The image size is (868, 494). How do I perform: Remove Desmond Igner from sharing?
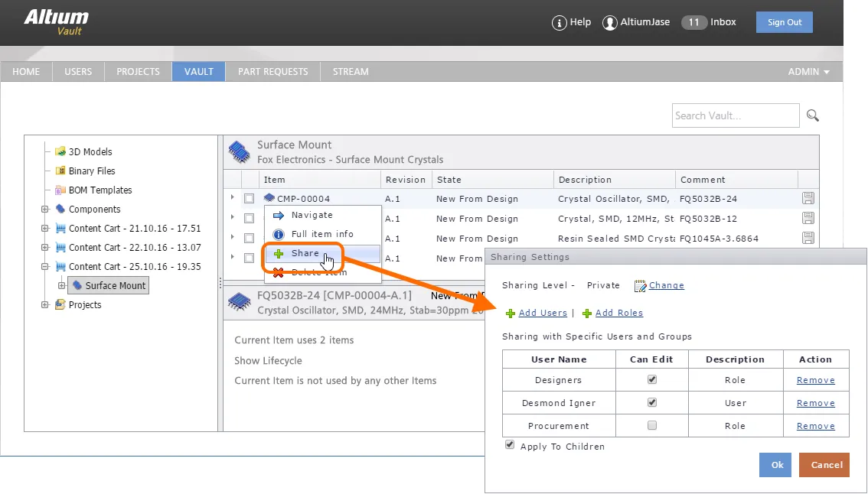(815, 403)
